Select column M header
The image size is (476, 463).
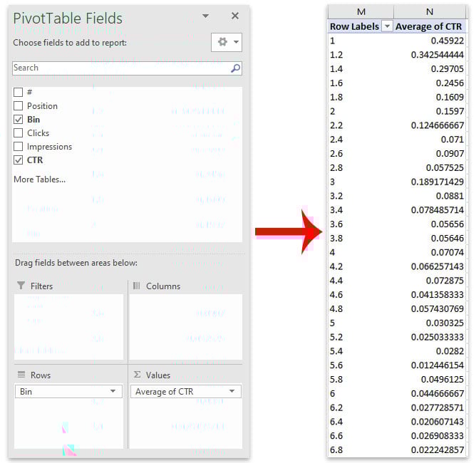point(361,12)
